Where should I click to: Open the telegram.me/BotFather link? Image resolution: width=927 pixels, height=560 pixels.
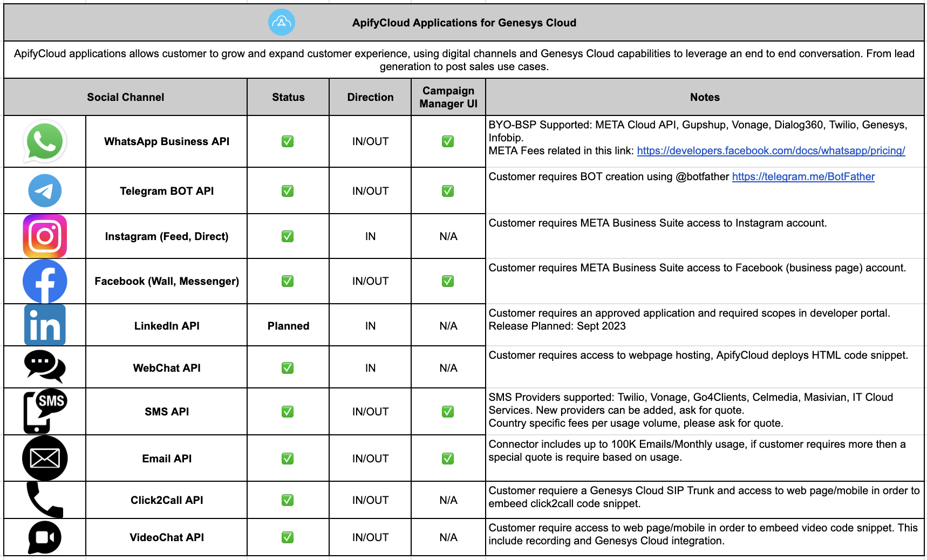[803, 176]
